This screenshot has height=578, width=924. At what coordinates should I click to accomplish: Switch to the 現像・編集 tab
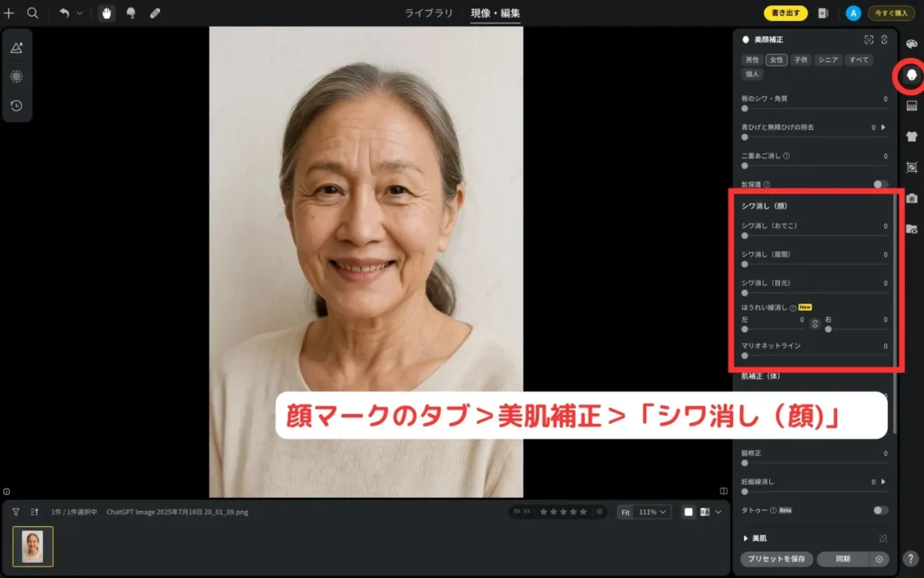[x=496, y=13]
